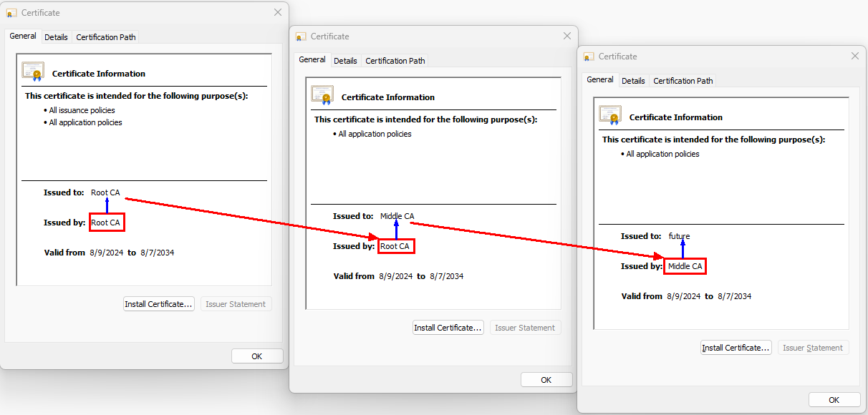Click OK in the Middle CA window
868x415 pixels.
pyautogui.click(x=546, y=380)
